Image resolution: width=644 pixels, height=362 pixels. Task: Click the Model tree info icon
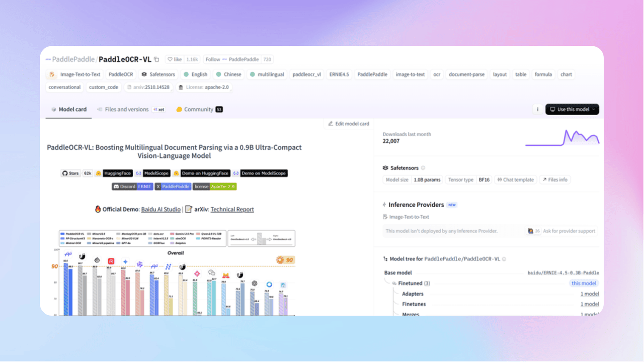[504, 259]
